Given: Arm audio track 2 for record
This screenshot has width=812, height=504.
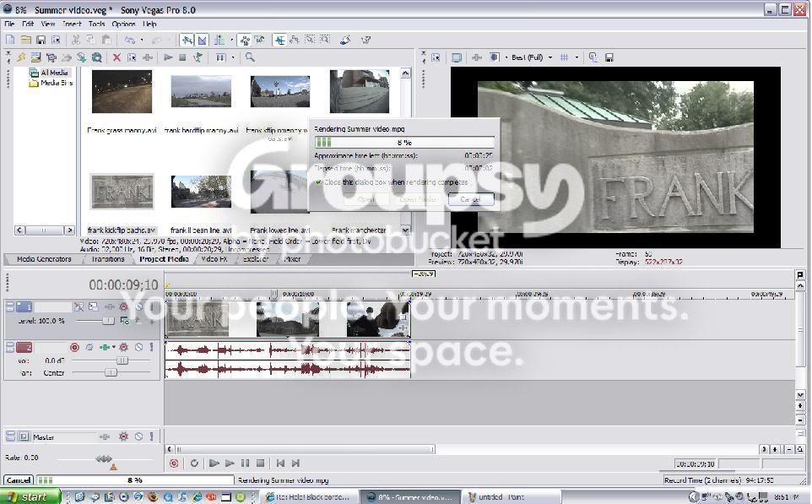Looking at the screenshot, I should [x=74, y=347].
